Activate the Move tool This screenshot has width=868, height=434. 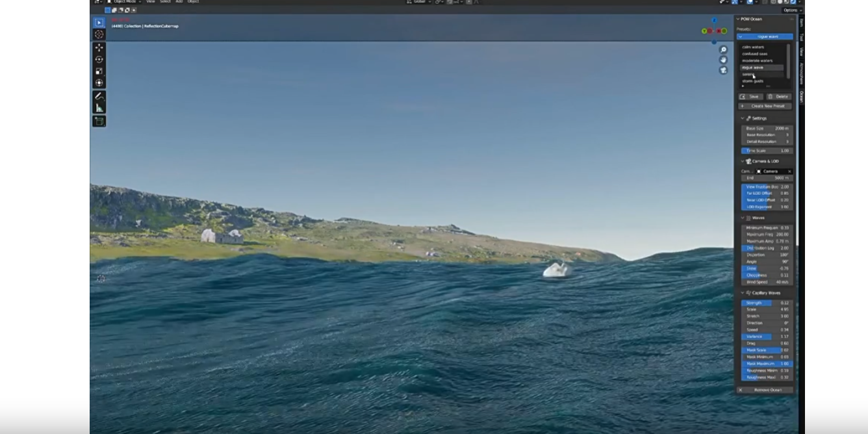99,47
